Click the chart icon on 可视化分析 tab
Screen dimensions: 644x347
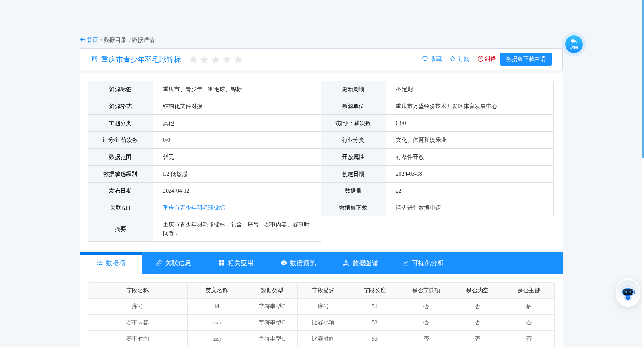[405, 263]
